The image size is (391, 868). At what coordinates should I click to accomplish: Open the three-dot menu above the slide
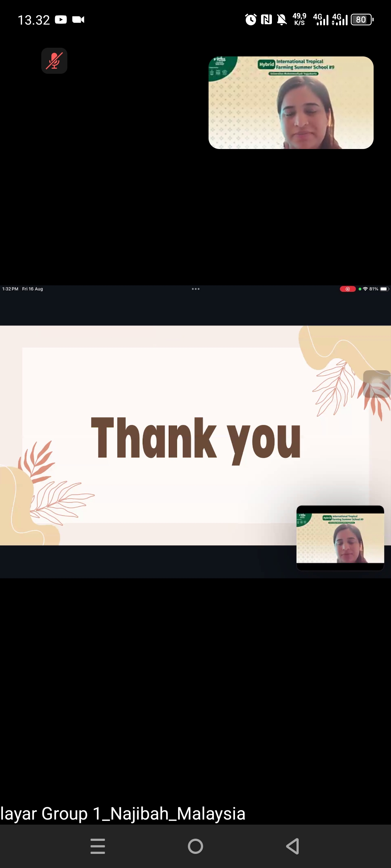(195, 289)
